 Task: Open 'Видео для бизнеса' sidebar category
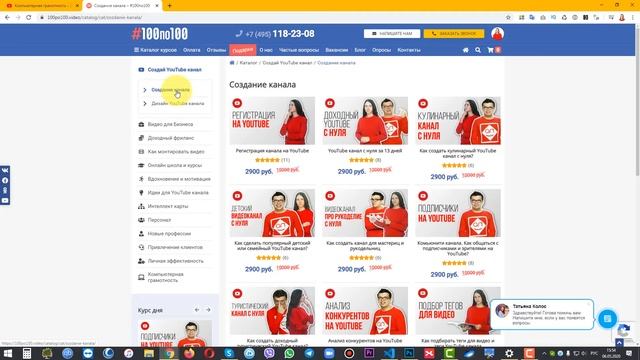coord(170,124)
